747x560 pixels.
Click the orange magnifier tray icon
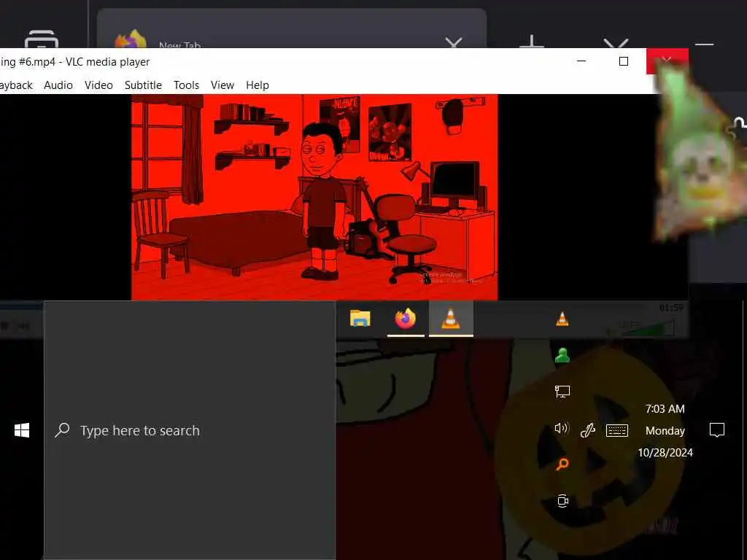pyautogui.click(x=562, y=464)
